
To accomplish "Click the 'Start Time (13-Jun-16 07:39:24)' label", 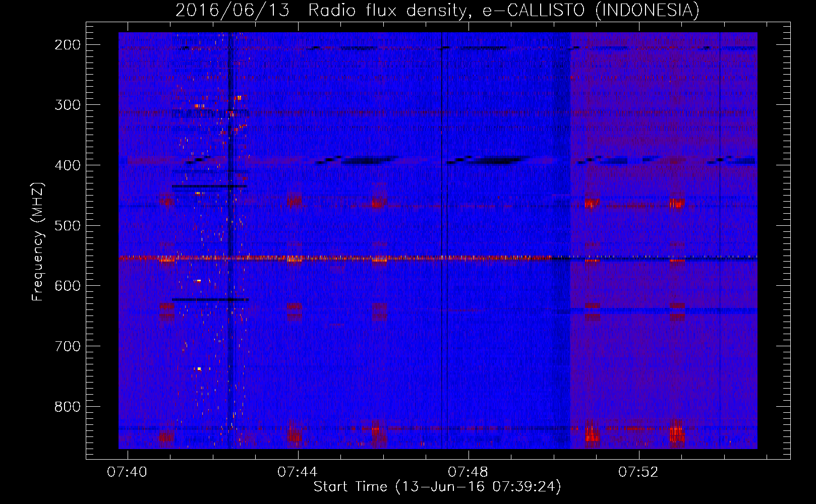I will click(437, 487).
